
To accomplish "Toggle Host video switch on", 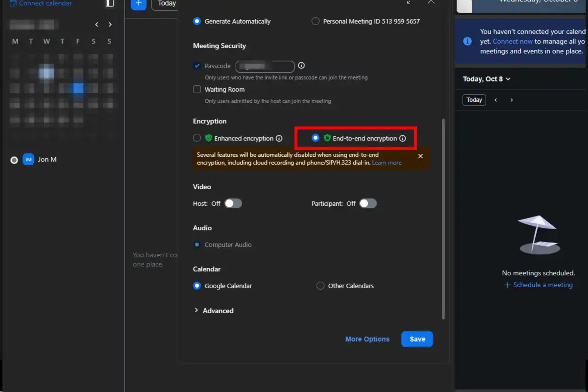I will (233, 203).
